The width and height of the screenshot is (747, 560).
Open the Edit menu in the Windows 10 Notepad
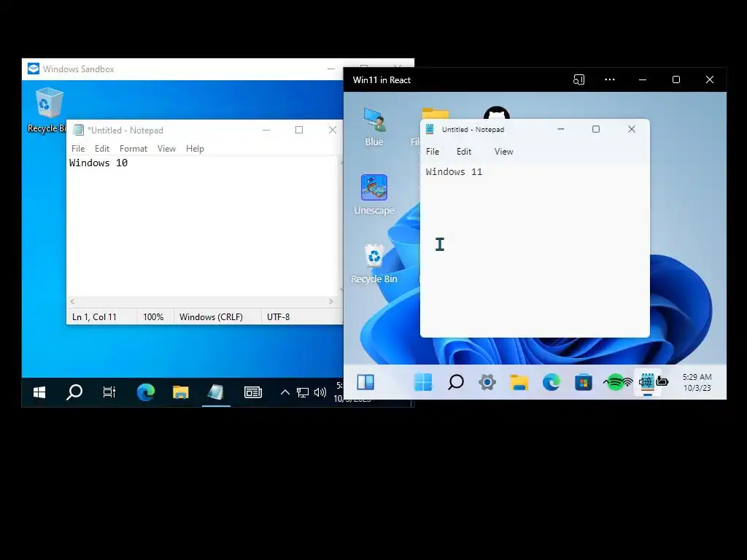(x=102, y=149)
